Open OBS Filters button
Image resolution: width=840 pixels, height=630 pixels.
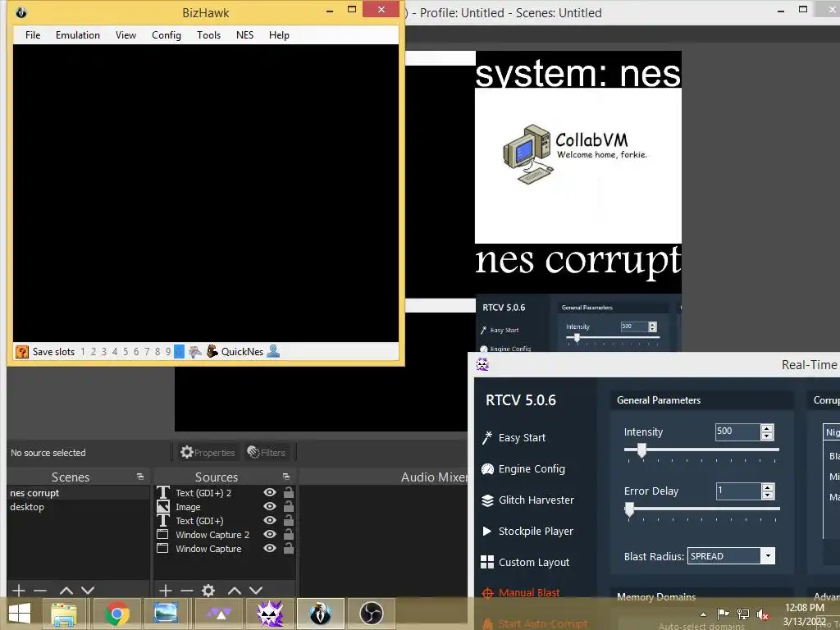267,453
